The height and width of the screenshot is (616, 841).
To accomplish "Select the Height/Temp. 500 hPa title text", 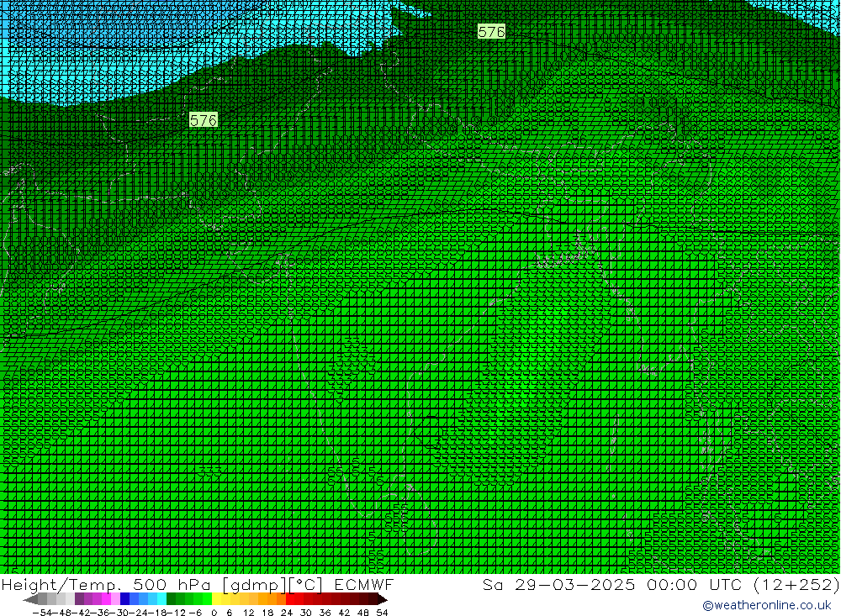I will [x=108, y=584].
